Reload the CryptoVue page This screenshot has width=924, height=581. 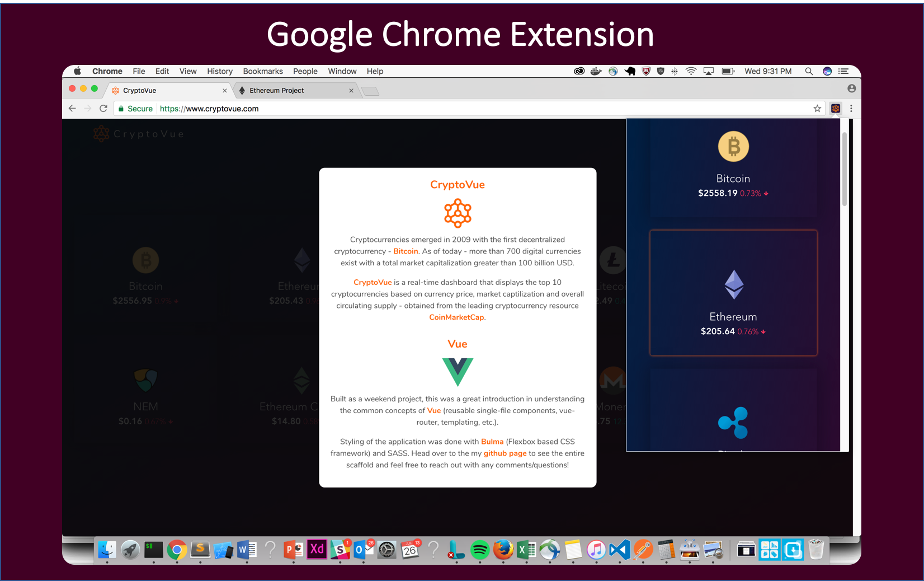[x=103, y=109]
